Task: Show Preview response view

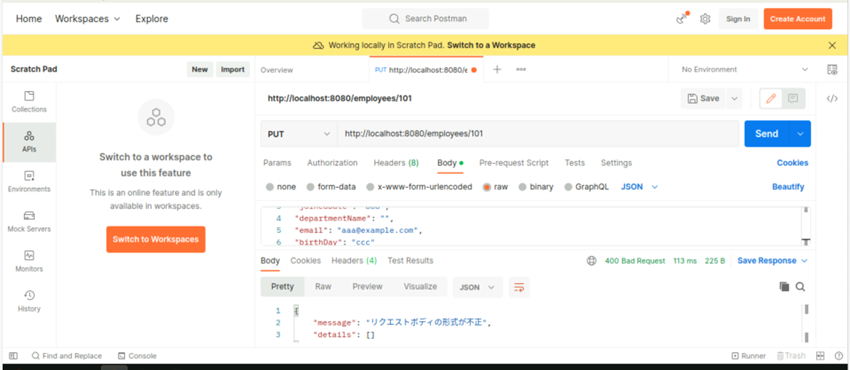Action: 368,287
